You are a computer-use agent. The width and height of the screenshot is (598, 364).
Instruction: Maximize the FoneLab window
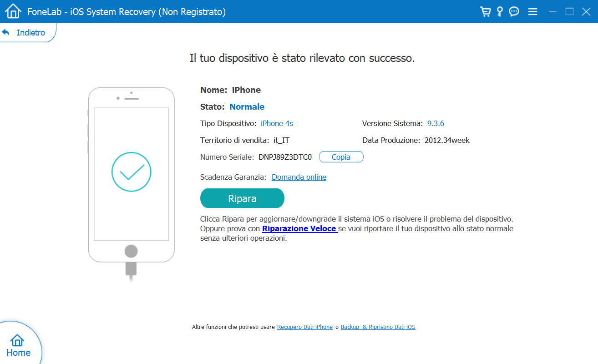coord(569,11)
